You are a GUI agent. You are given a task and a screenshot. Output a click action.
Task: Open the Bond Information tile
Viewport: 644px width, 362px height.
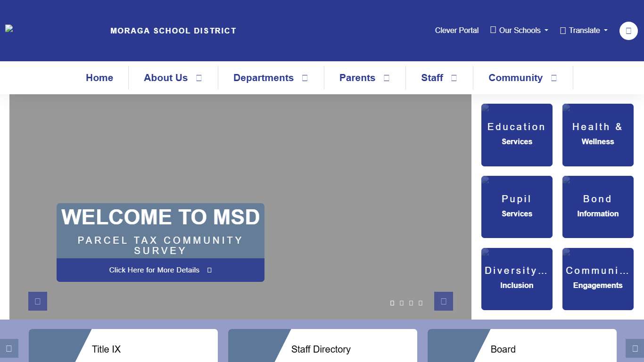tap(598, 206)
